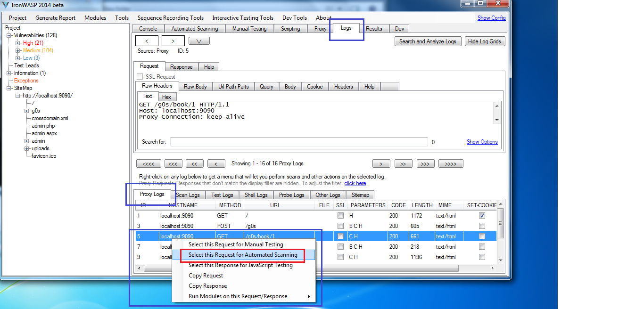Toggle the SSL Request checkbox
Viewport: 644px width, 309px height.
[x=140, y=76]
